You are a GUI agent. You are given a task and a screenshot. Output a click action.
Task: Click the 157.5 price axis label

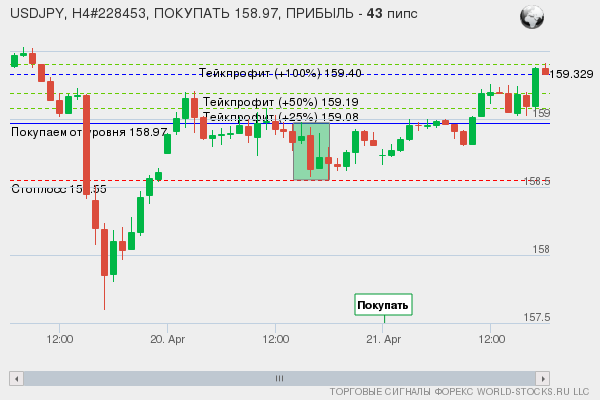click(537, 318)
